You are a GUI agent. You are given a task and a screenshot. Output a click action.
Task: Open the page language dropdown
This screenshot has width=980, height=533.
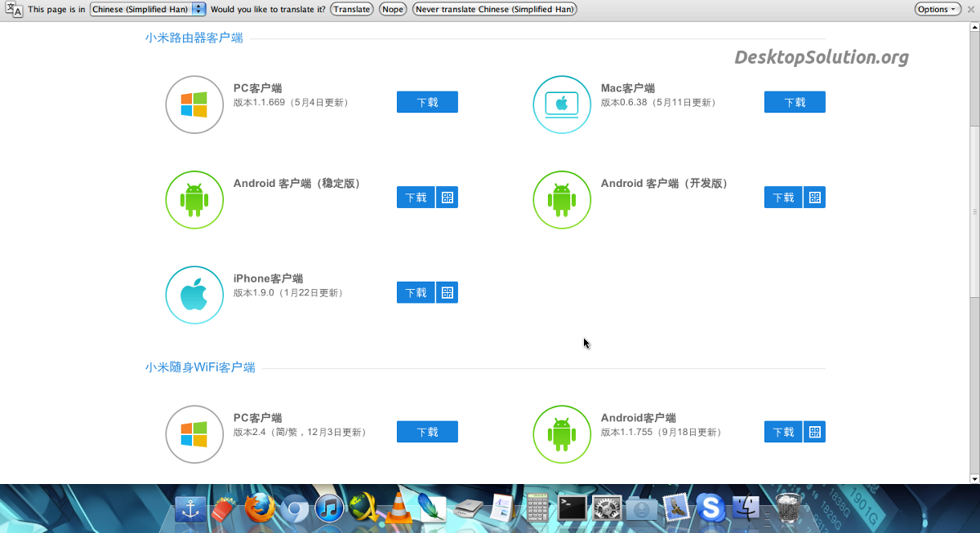tap(148, 9)
